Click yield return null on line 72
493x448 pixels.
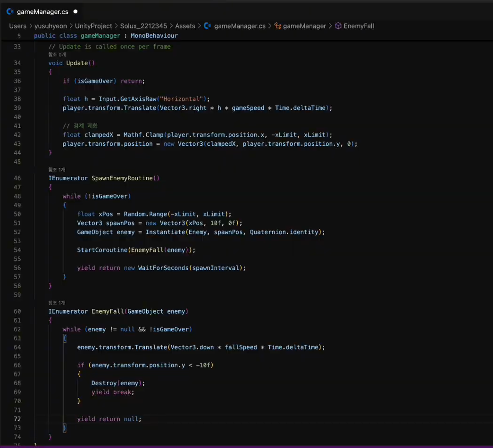[109, 419]
